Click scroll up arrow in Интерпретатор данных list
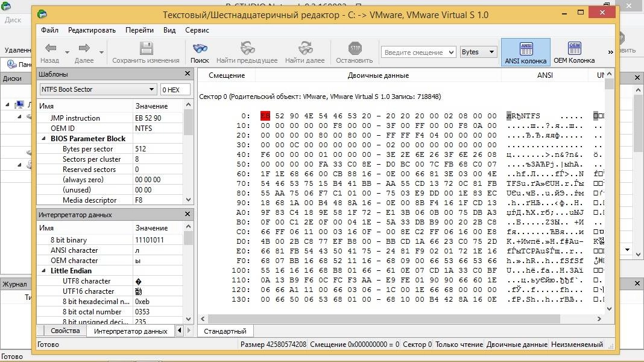644x362 pixels. click(x=189, y=226)
